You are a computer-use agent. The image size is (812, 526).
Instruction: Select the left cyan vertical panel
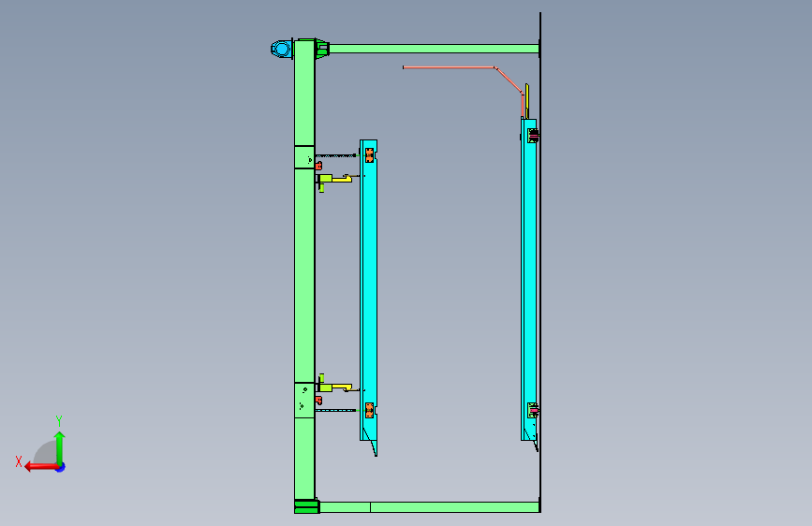(368, 290)
